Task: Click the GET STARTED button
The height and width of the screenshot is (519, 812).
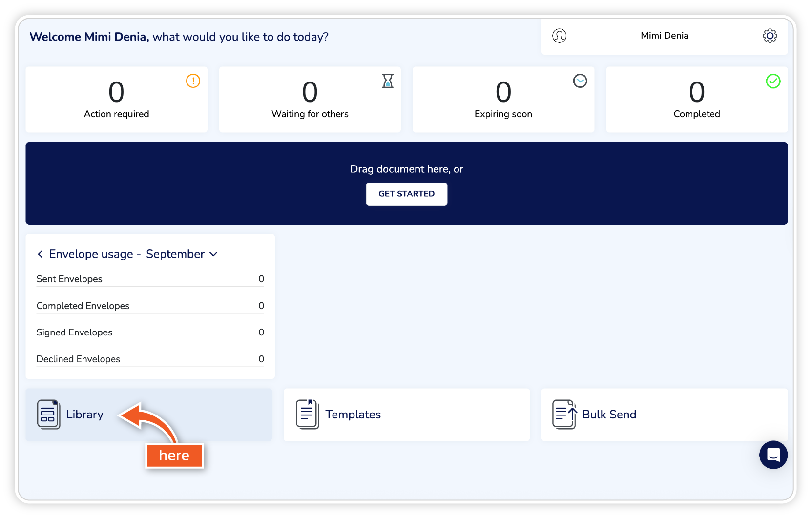Action: 406,194
